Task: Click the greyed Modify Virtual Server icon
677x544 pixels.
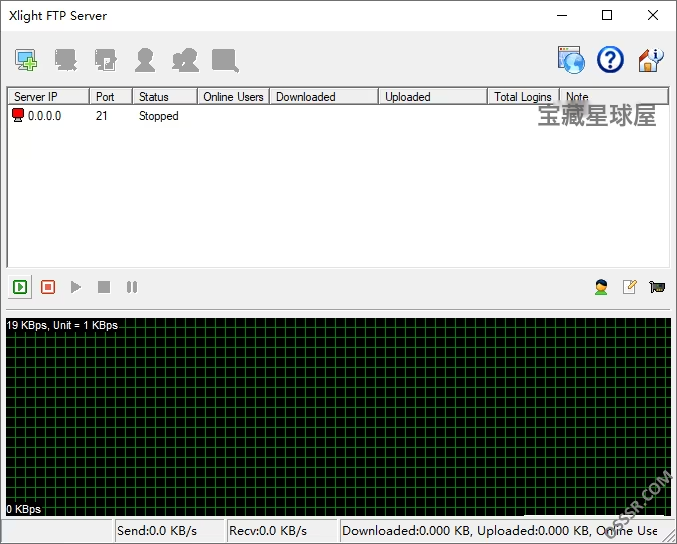Action: (66, 60)
